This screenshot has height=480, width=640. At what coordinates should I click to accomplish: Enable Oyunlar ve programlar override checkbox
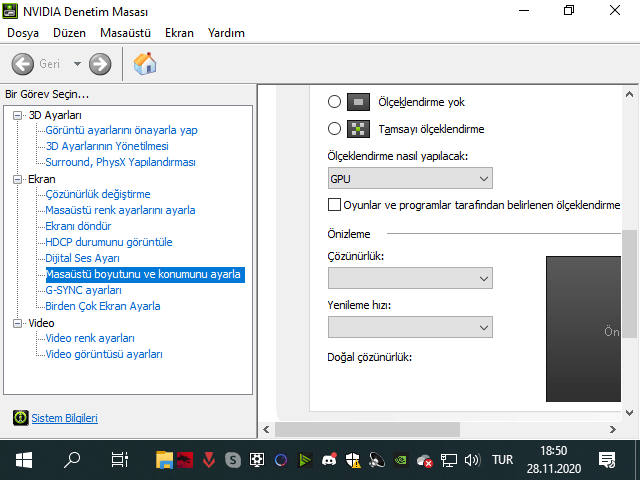334,204
